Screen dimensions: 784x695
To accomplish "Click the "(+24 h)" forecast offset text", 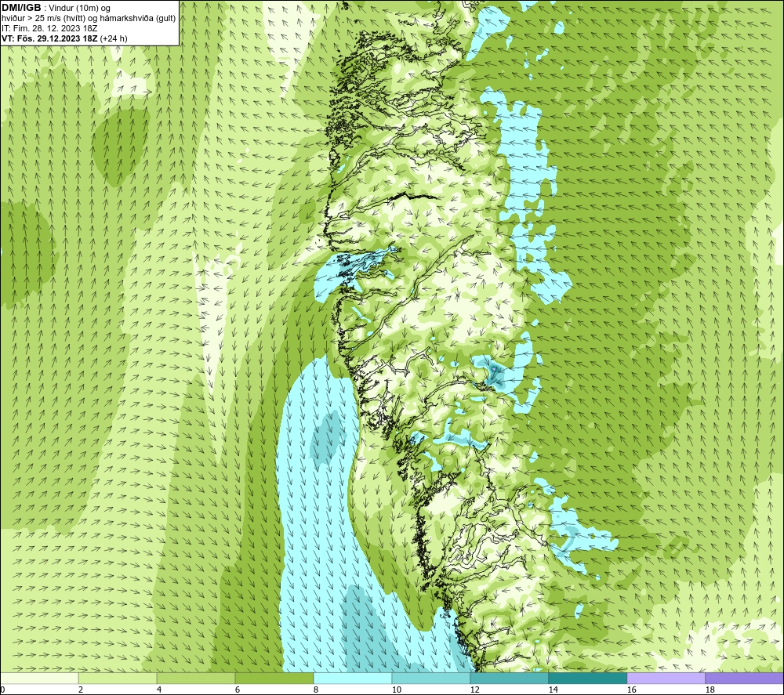I will click(x=114, y=38).
